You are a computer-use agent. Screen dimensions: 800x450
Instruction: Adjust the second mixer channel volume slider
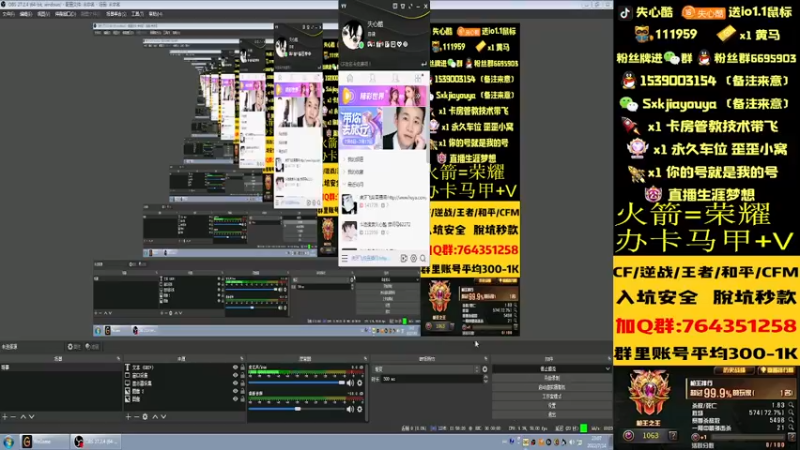[296, 409]
